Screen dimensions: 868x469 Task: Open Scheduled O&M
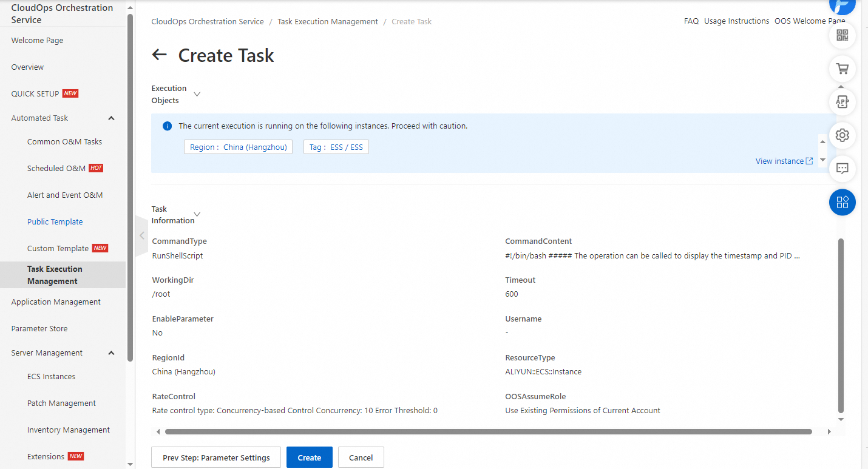click(x=56, y=169)
